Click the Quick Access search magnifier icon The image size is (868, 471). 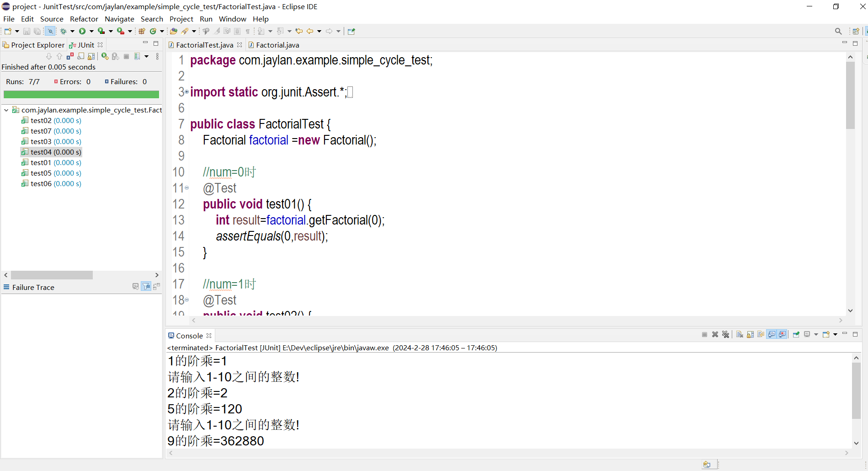coord(838,31)
